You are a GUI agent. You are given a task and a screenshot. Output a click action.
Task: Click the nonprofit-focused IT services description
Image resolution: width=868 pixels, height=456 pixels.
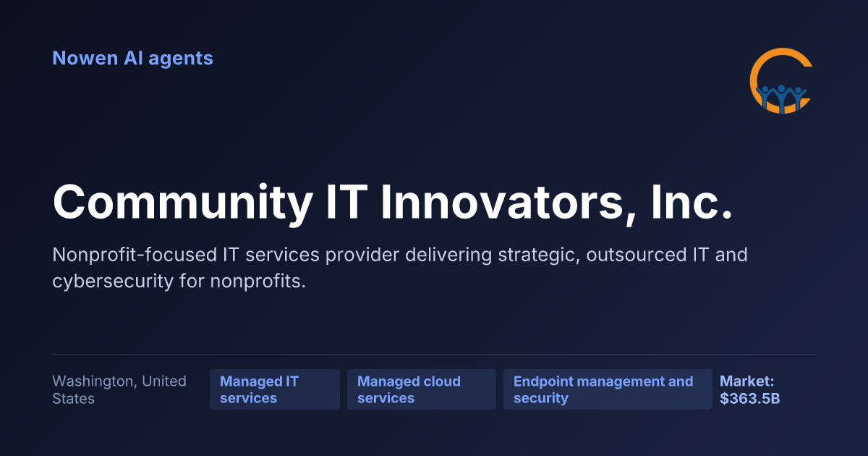pyautogui.click(x=400, y=268)
